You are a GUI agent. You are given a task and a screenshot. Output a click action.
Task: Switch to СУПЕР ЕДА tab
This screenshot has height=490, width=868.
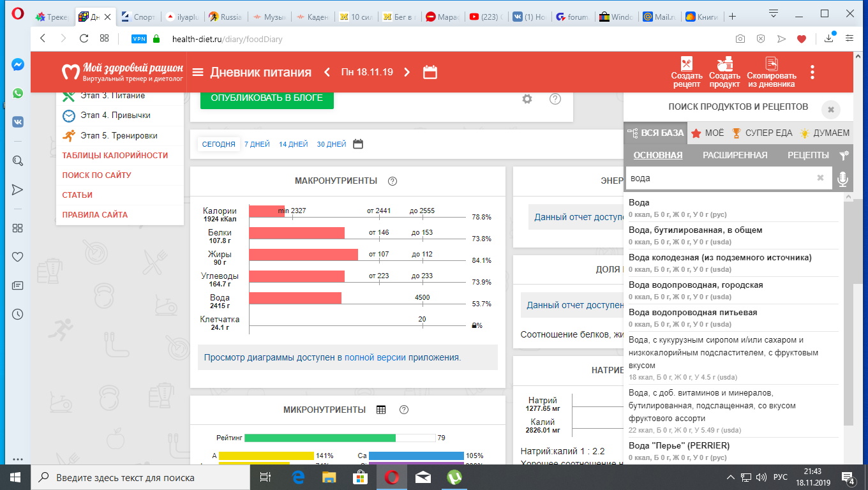(x=762, y=133)
